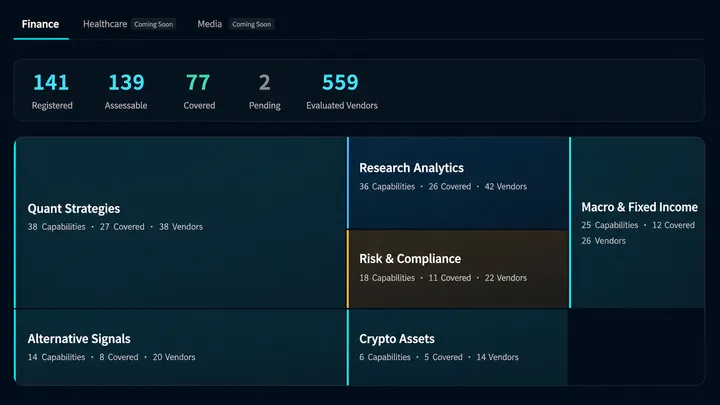Open the Quant Strategies tile

(180, 222)
